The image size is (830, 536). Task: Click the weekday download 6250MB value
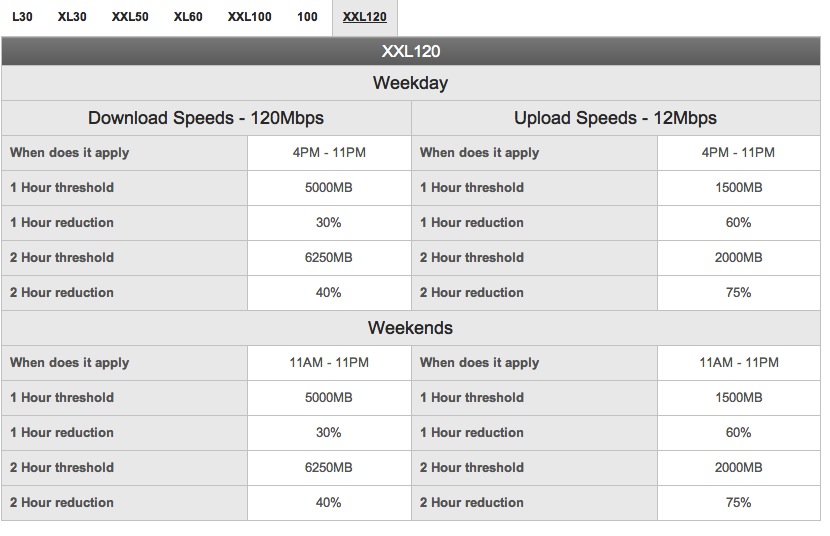(329, 258)
